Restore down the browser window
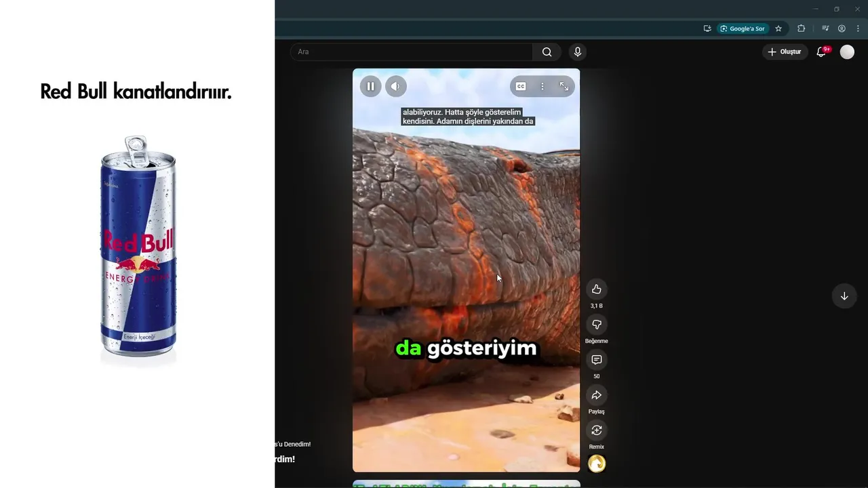 (x=836, y=9)
